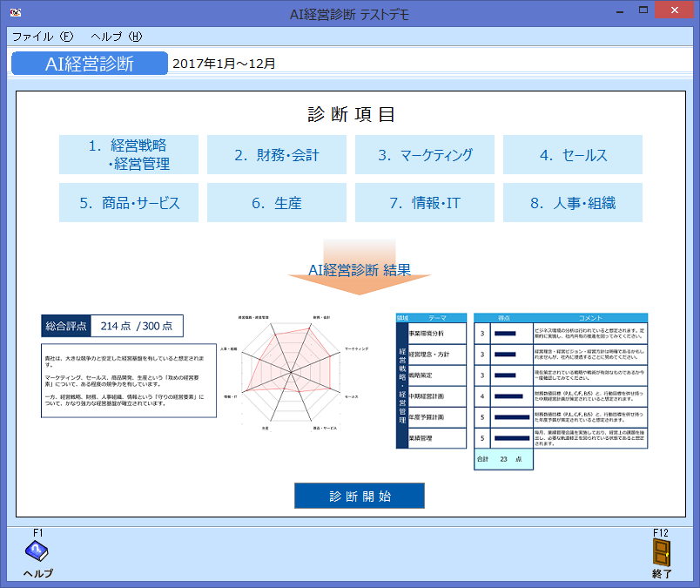The width and height of the screenshot is (700, 588).
Task: Select the マーケティング diagnosis item
Action: point(424,153)
